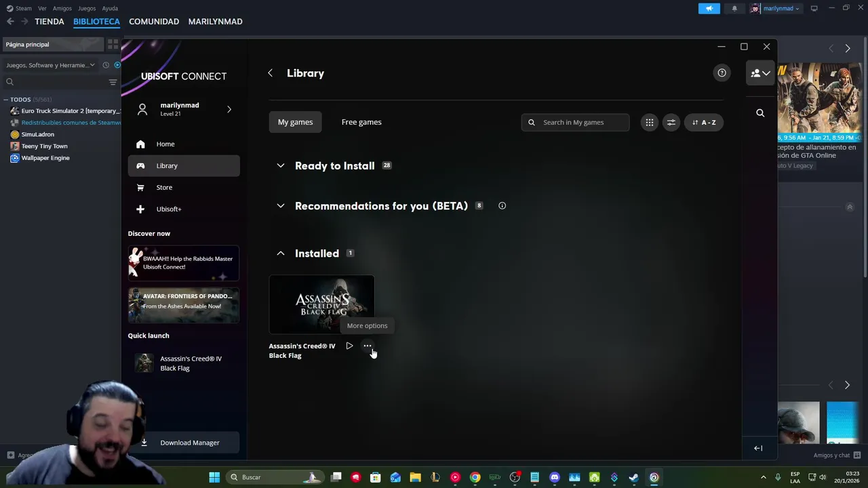The height and width of the screenshot is (488, 868).
Task: Open Store in Ubisoft Connect sidebar
Action: [184, 188]
